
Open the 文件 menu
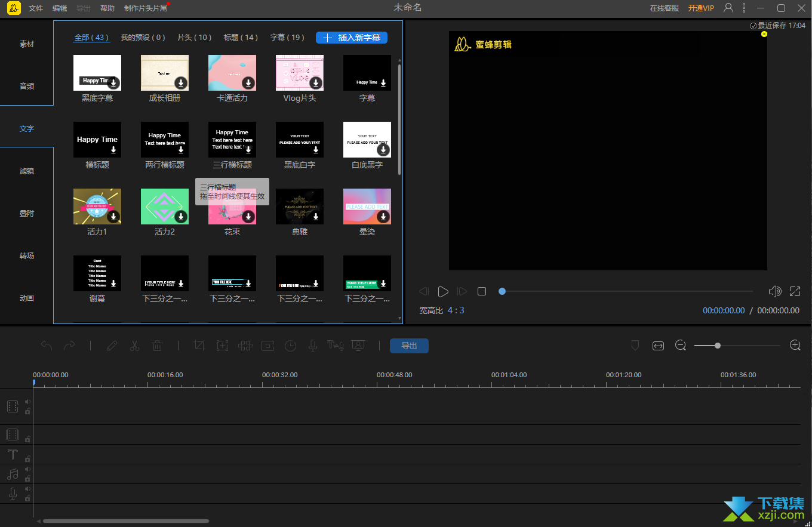tap(36, 8)
